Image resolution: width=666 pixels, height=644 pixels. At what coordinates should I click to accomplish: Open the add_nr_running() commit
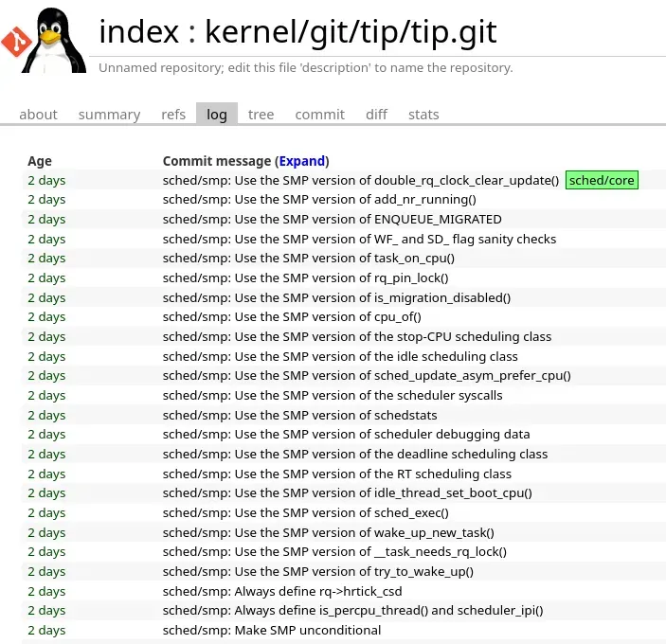point(319,199)
